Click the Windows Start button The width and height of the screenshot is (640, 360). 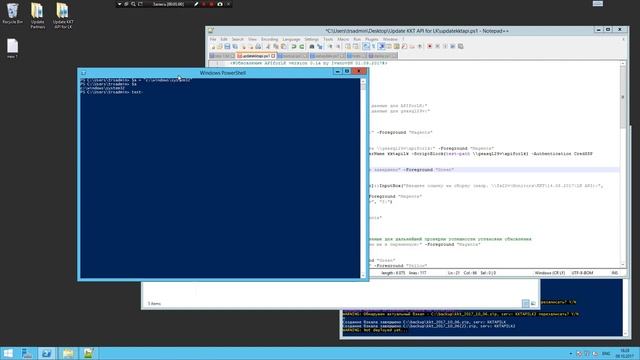pyautogui.click(x=8, y=353)
